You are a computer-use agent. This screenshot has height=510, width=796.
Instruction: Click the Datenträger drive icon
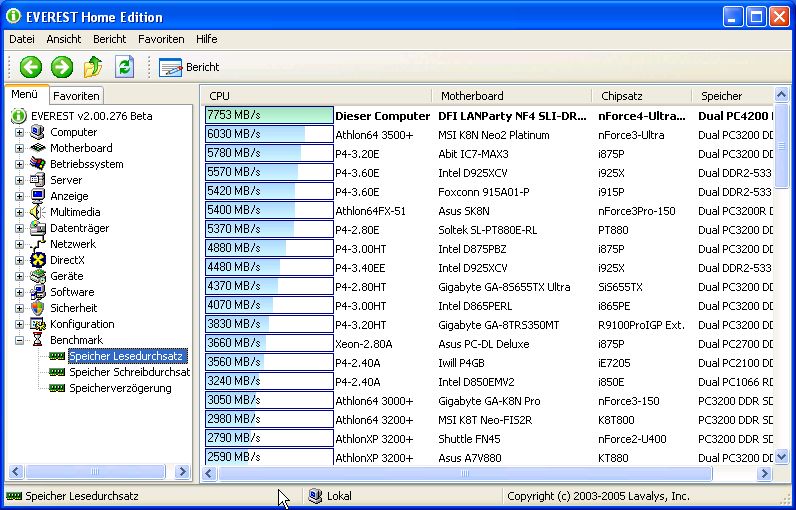tap(37, 228)
